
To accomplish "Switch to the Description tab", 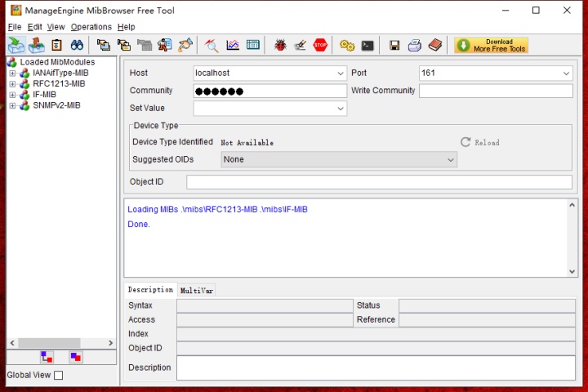I will click(x=150, y=290).
